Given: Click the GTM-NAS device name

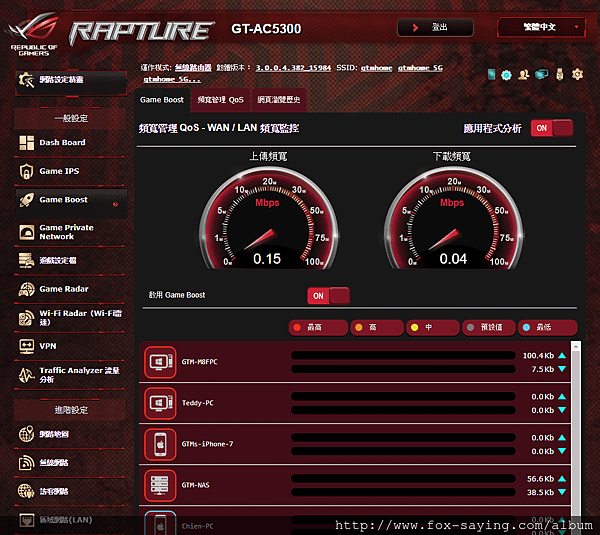Looking at the screenshot, I should pyautogui.click(x=196, y=485).
